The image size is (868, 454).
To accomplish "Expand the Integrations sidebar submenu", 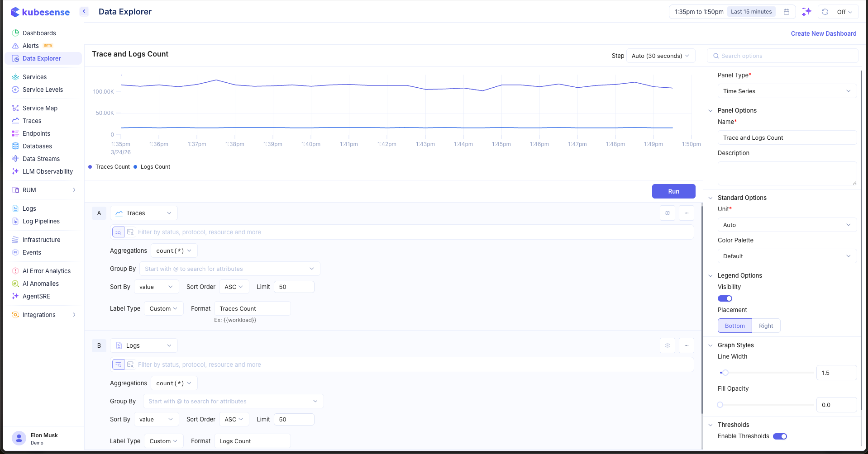I will coord(74,315).
